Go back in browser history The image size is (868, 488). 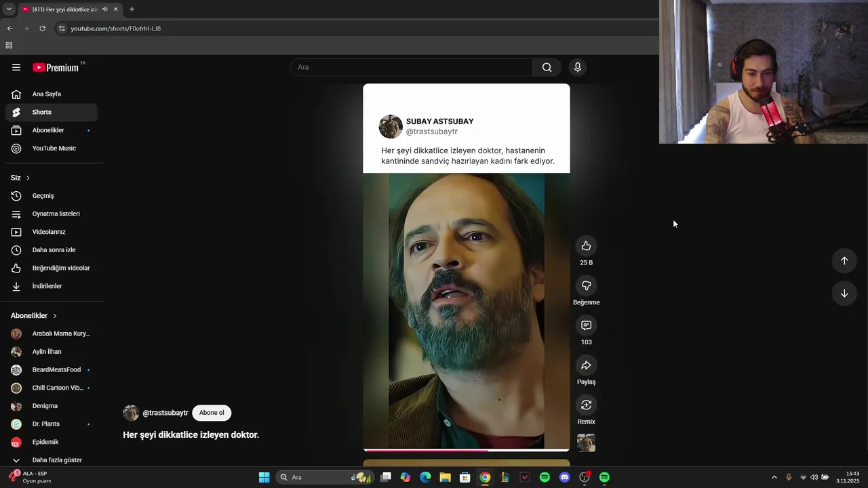[x=9, y=28]
